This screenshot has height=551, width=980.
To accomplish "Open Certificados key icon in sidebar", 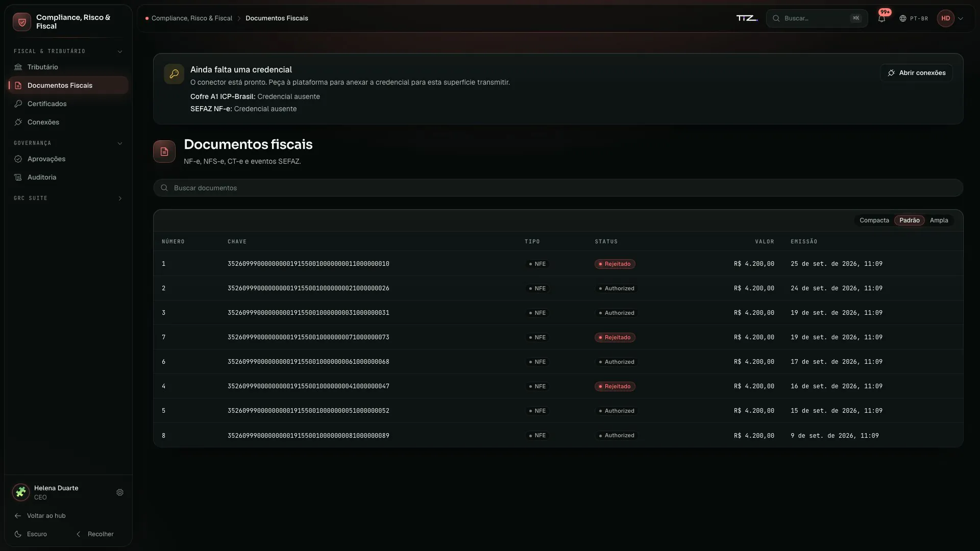I will point(18,104).
